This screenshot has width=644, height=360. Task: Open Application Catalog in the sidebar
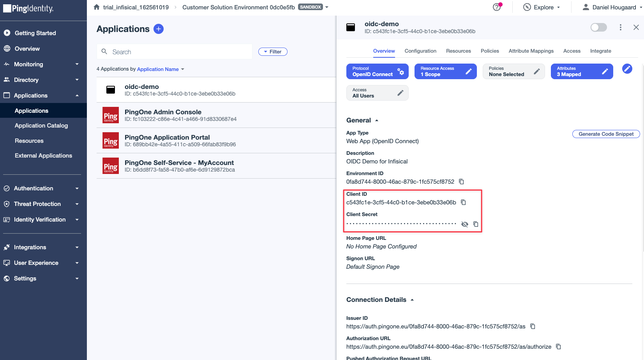click(x=41, y=126)
